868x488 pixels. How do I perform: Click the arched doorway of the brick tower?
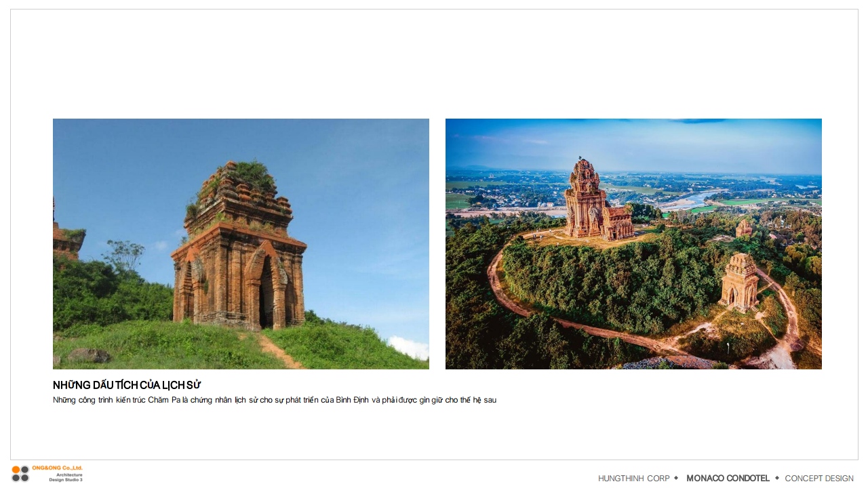[x=267, y=291]
